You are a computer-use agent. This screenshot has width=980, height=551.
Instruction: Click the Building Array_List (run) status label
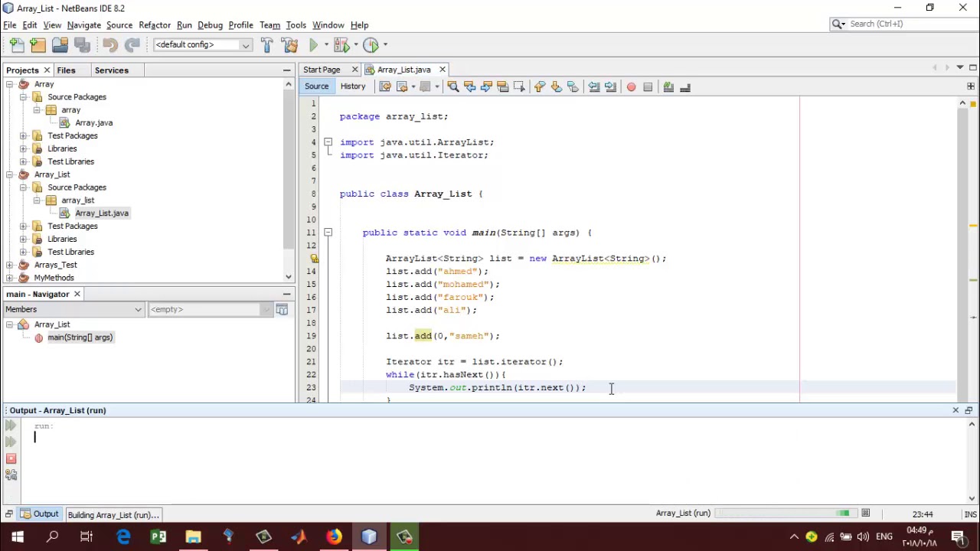tap(113, 515)
